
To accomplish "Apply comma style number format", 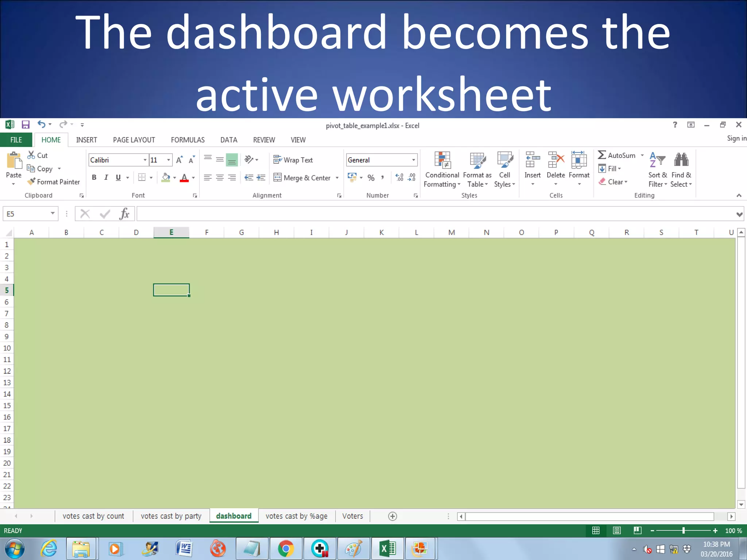I will [x=383, y=178].
